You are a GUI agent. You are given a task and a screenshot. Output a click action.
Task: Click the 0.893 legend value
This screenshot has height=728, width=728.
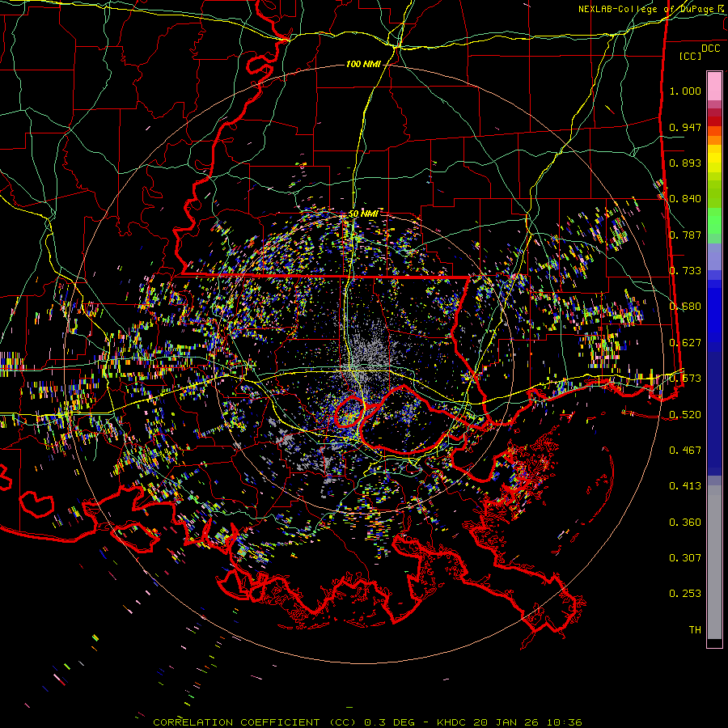point(685,163)
